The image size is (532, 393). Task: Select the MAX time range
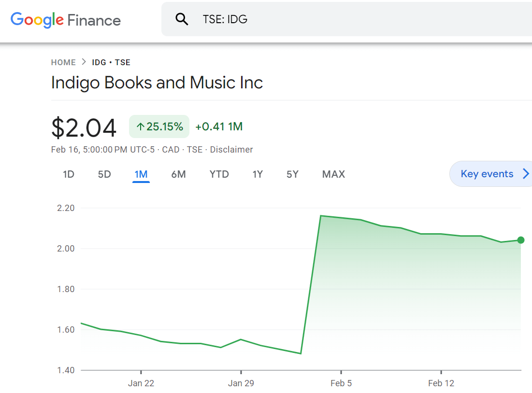tap(333, 174)
